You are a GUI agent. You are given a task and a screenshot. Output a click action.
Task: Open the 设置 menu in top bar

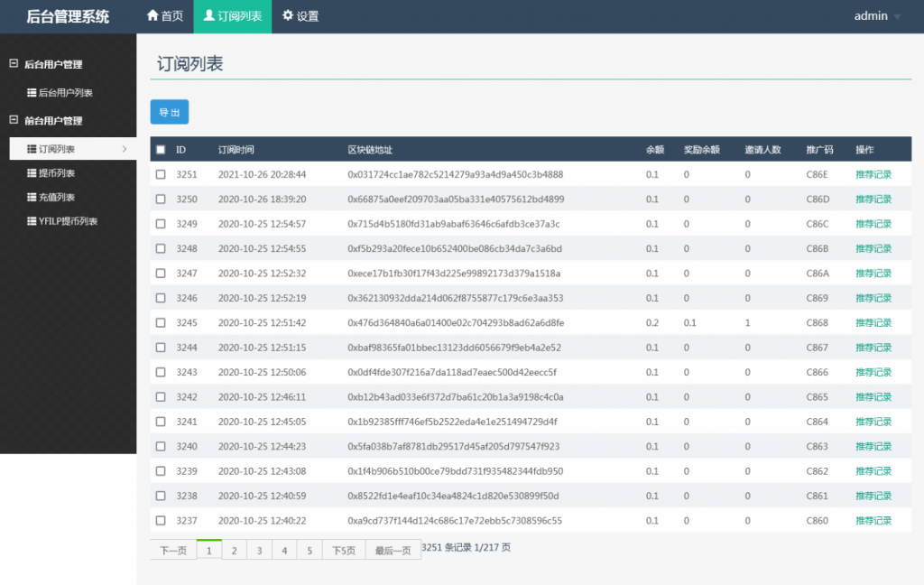(x=300, y=16)
